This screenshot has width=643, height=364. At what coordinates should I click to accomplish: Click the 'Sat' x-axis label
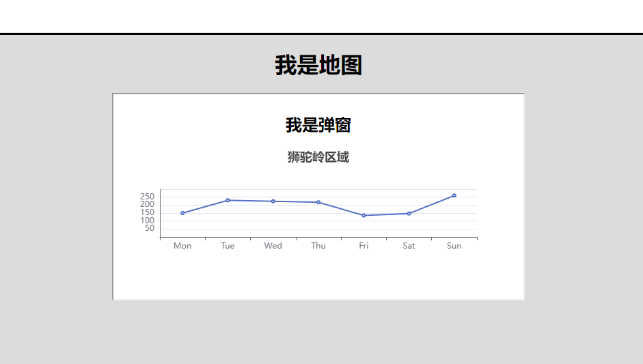click(x=409, y=246)
